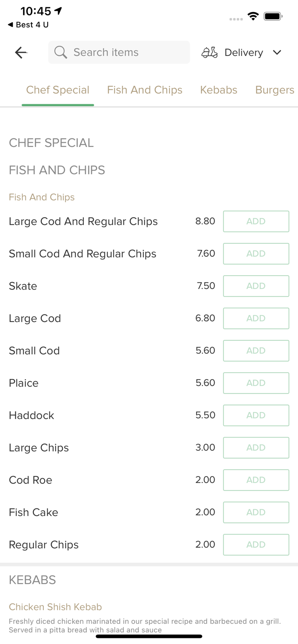Expand the chevron next to Delivery
This screenshot has height=644, width=298.
pyautogui.click(x=277, y=52)
